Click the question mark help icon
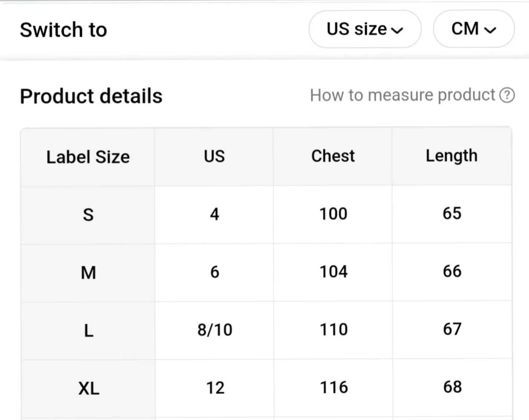The image size is (529, 420). (508, 95)
